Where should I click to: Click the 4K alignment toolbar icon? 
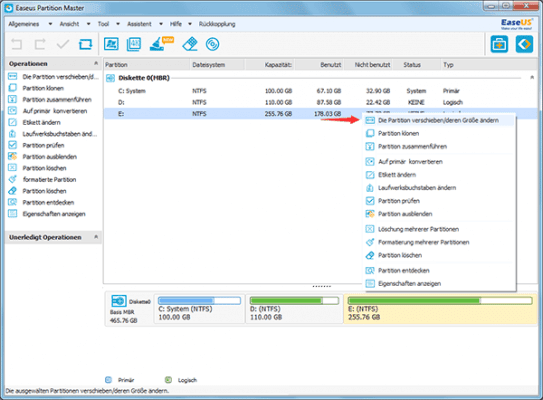pos(134,44)
